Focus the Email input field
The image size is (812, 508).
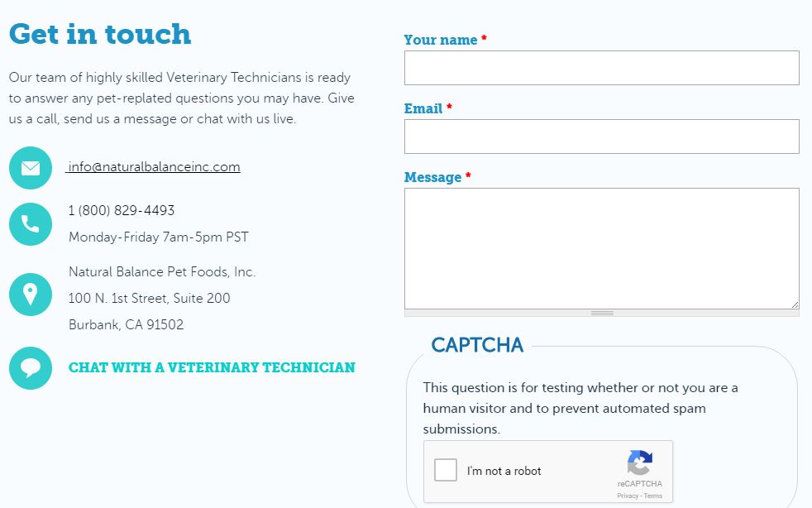(601, 137)
